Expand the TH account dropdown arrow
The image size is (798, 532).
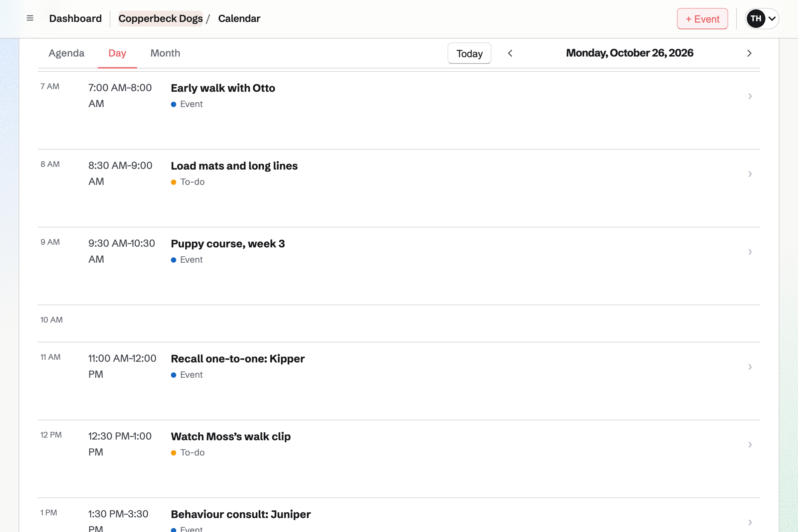coord(772,19)
